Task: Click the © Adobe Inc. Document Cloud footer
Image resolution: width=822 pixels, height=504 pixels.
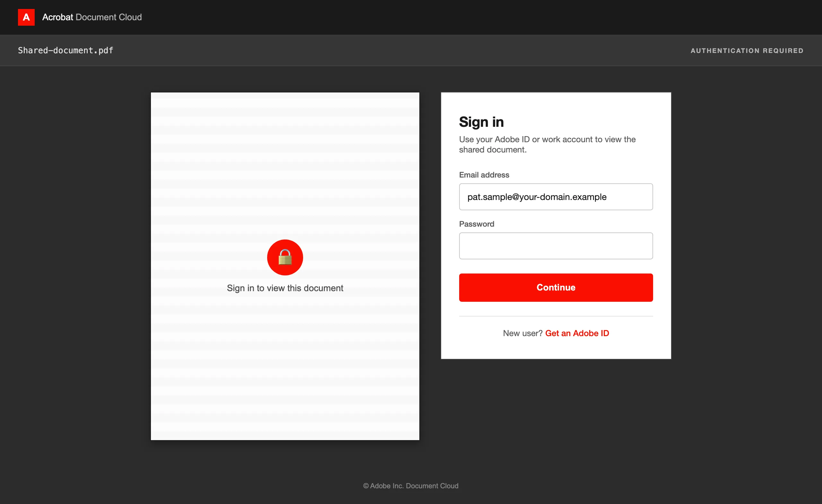Action: pyautogui.click(x=411, y=486)
